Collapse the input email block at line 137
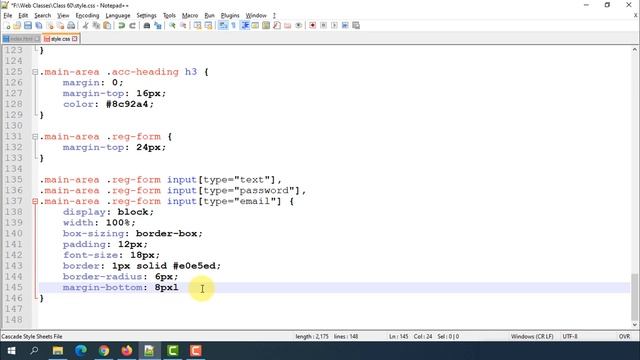The height and width of the screenshot is (360, 640). click(x=35, y=201)
